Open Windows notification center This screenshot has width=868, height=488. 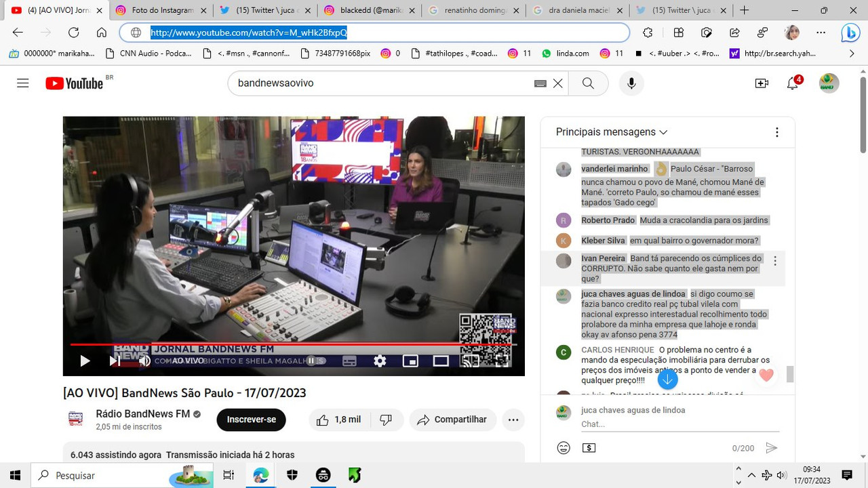[846, 475]
